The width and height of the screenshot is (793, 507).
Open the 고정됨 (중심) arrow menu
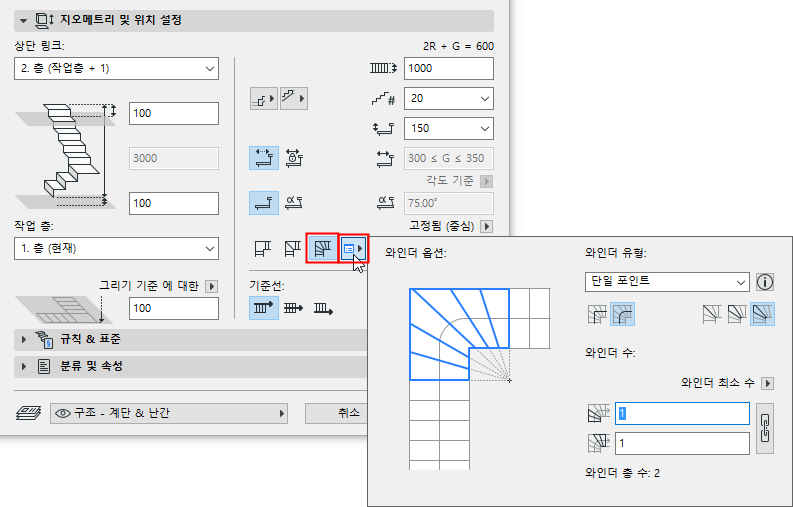(x=487, y=226)
